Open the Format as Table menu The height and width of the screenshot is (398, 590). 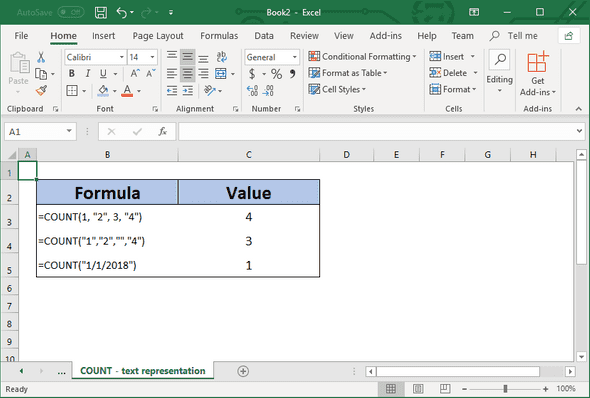(348, 73)
